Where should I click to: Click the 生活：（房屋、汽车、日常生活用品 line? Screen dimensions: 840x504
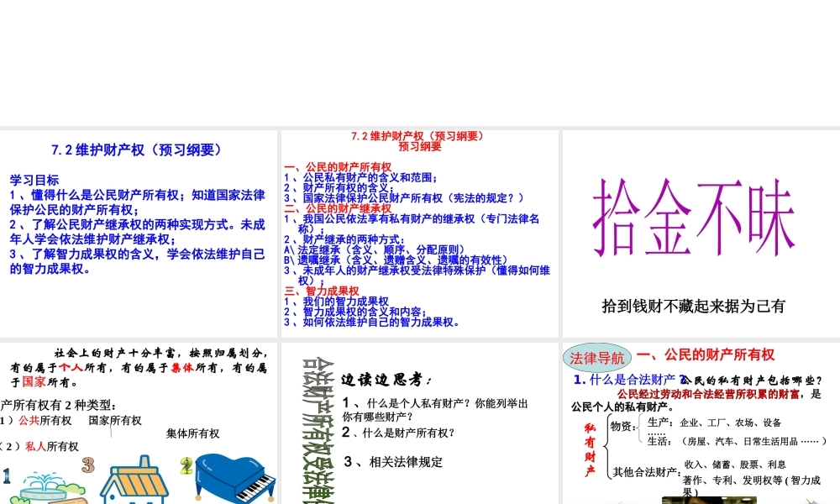738,441
